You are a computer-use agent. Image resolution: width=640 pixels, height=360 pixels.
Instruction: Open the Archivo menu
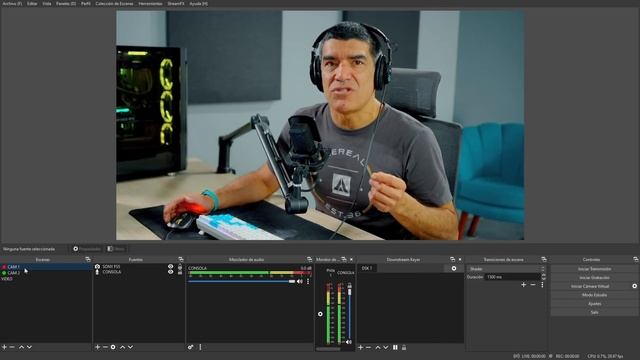pyautogui.click(x=12, y=3)
